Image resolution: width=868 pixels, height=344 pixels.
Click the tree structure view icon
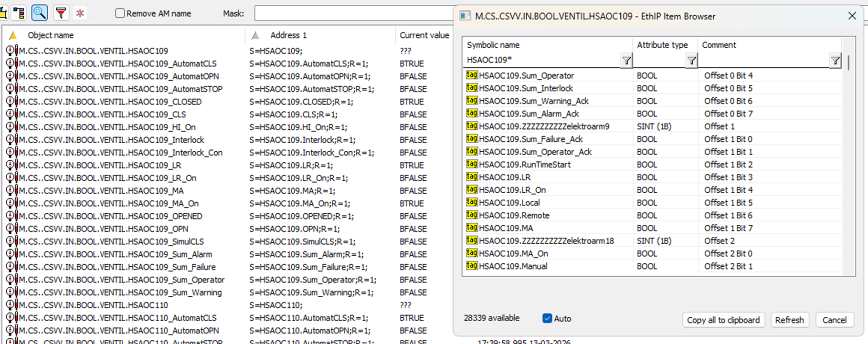(19, 13)
